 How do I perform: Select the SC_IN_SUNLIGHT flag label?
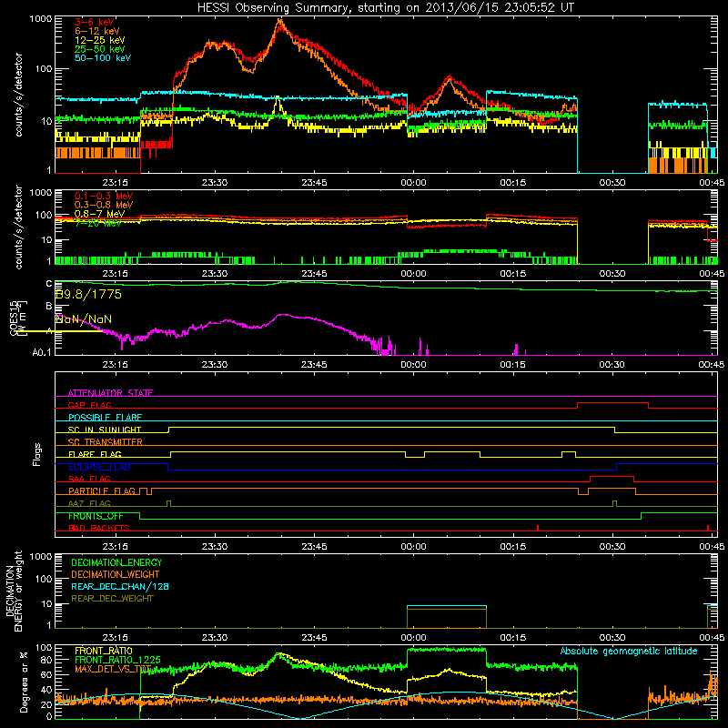click(105, 430)
